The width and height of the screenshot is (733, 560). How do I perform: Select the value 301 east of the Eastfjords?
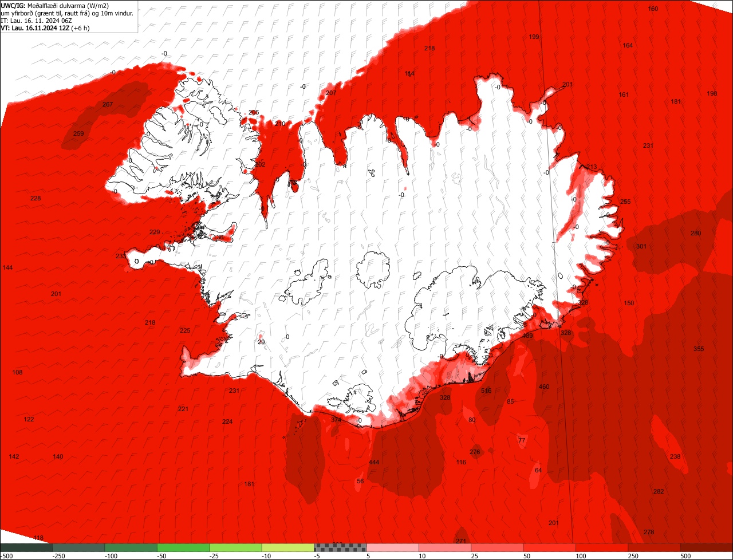coord(641,247)
